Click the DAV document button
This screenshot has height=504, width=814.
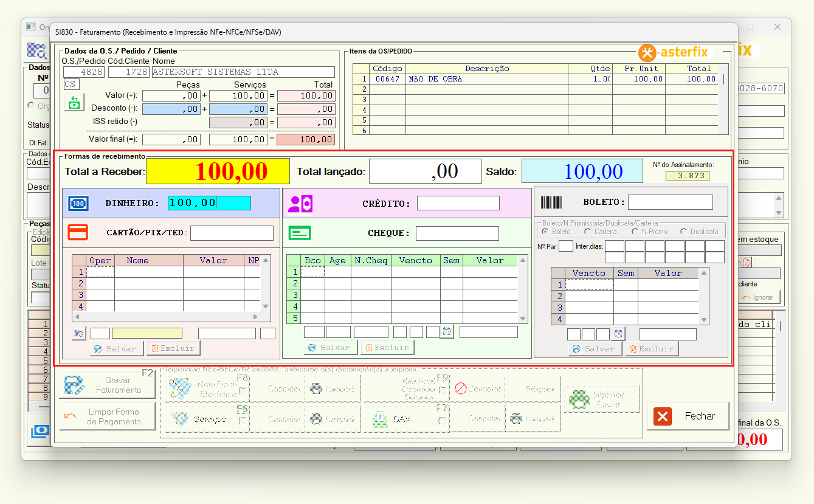(x=406, y=419)
